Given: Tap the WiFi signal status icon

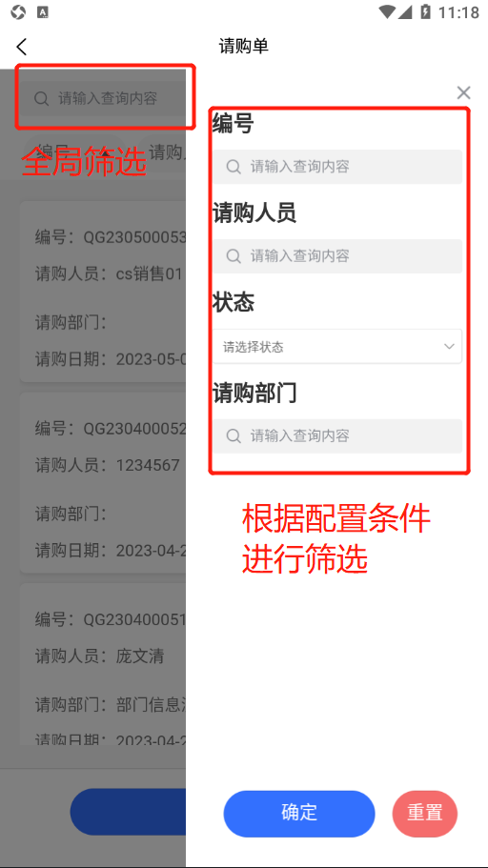Looking at the screenshot, I should click(x=387, y=11).
